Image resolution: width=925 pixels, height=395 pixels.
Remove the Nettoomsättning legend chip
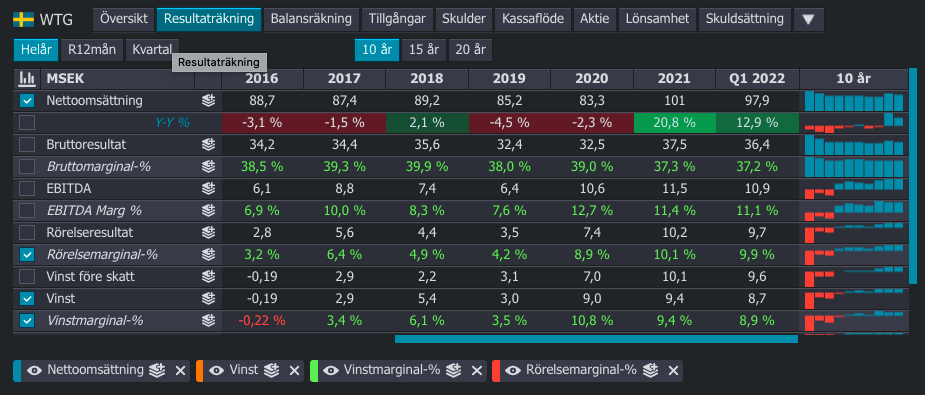pyautogui.click(x=180, y=370)
